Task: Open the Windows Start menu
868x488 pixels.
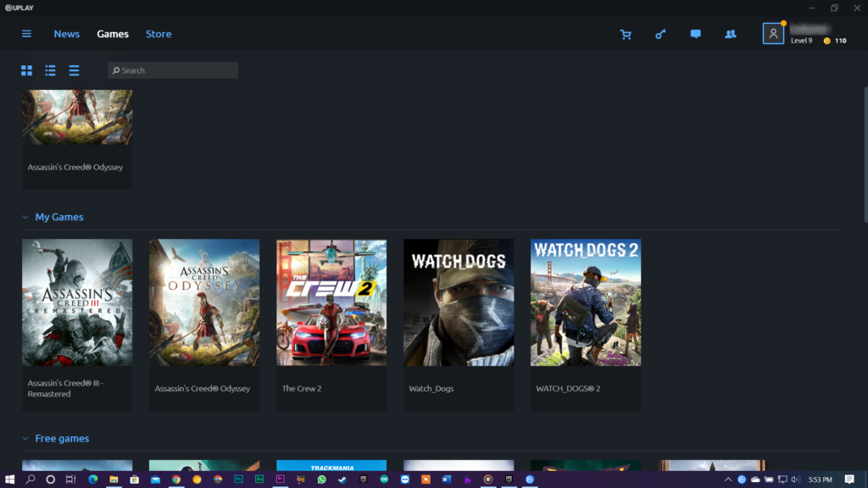Action: click(x=9, y=480)
